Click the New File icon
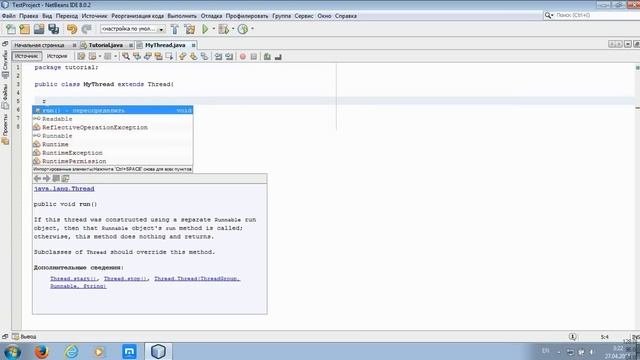The width and height of the screenshot is (640, 360). pos(11,29)
